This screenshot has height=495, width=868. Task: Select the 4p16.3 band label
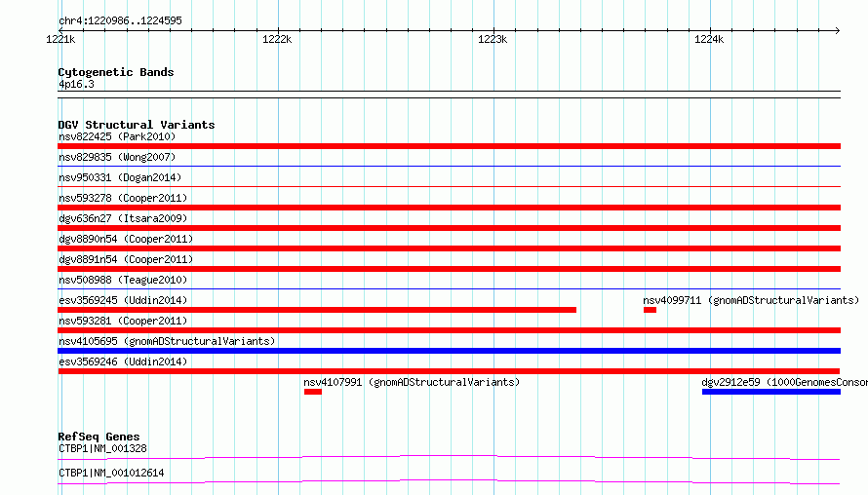tap(76, 84)
